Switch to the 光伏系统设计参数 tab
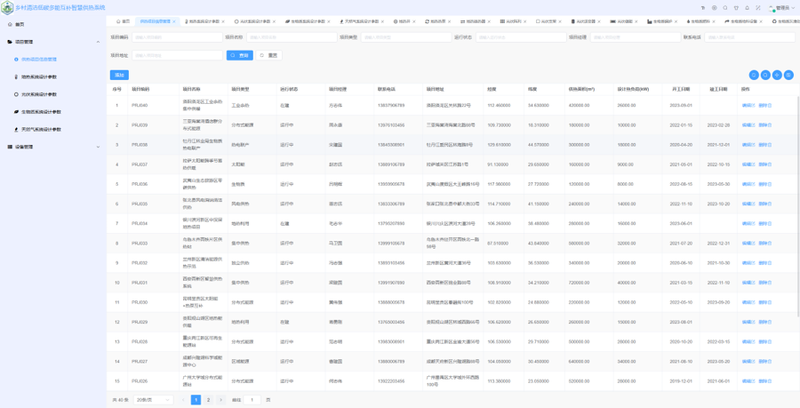This screenshot has height=408, width=800. (x=253, y=21)
